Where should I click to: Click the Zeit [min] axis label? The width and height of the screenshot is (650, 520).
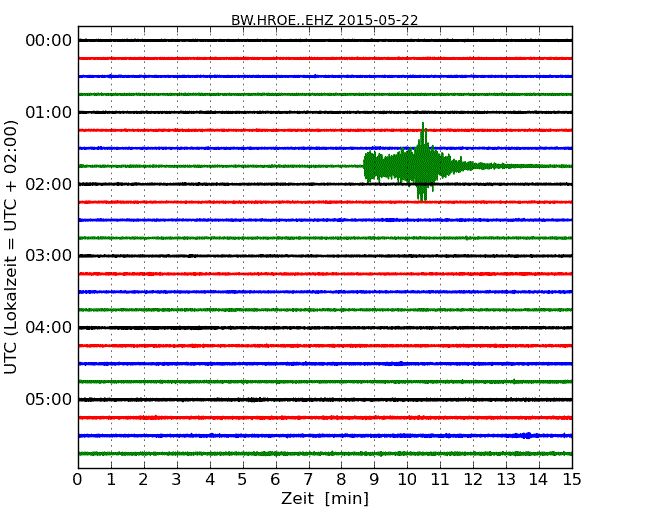(x=325, y=498)
